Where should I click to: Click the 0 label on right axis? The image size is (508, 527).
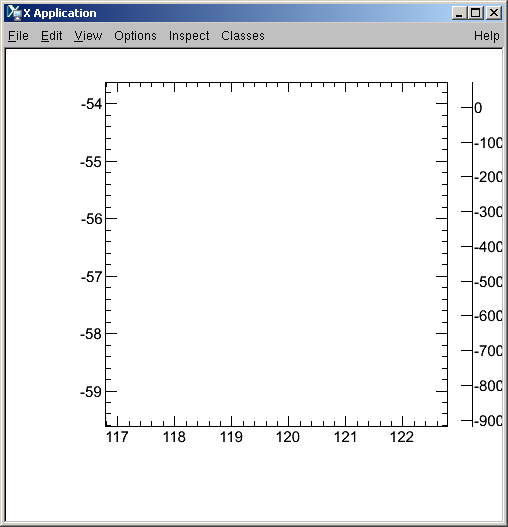coord(478,108)
